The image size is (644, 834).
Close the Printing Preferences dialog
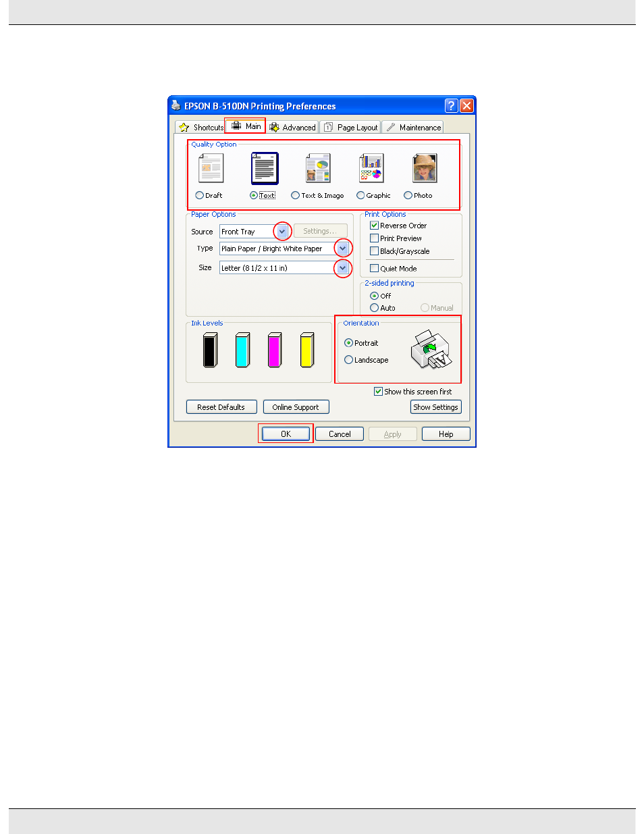point(466,105)
